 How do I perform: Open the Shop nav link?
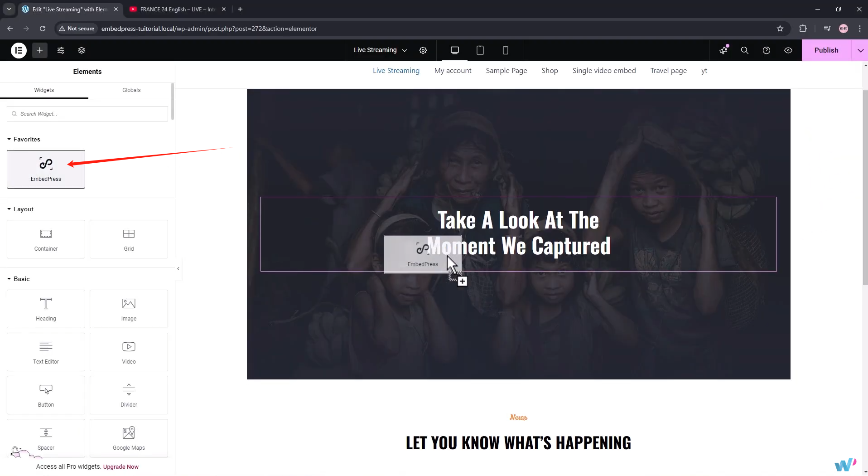tap(550, 70)
